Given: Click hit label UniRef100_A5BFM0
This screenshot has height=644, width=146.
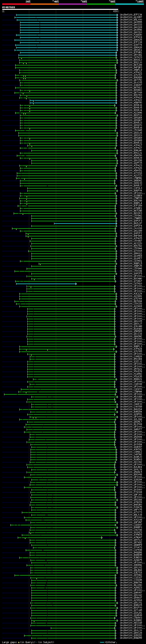Looking at the screenshot, I should [x=131, y=103].
